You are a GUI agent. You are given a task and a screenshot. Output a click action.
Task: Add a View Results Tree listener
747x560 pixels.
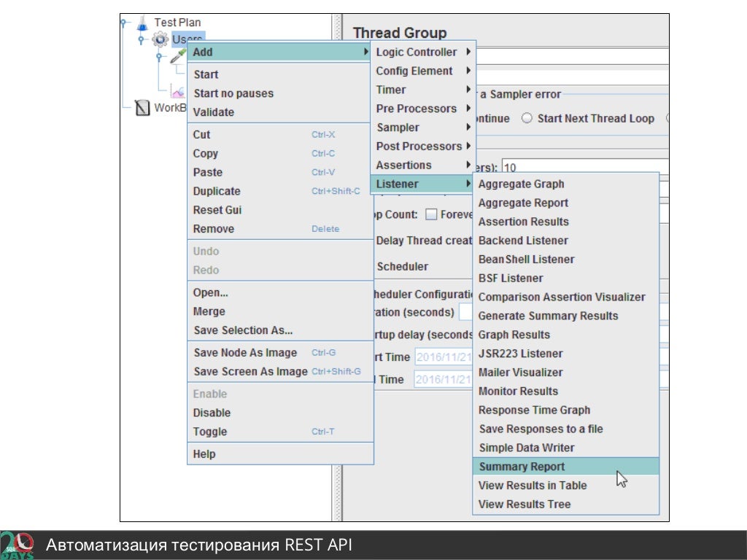pos(566,505)
